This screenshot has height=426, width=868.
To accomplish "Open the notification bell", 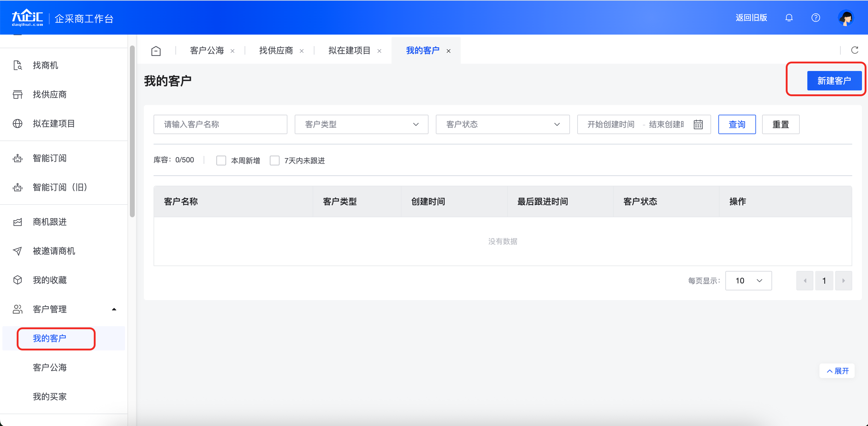I will (789, 18).
